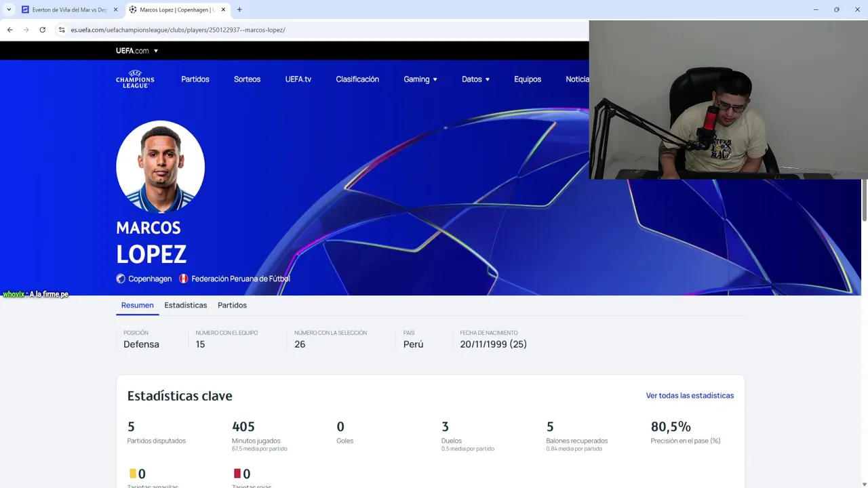
Task: Open Ver todas las estadísticas link
Action: (690, 395)
